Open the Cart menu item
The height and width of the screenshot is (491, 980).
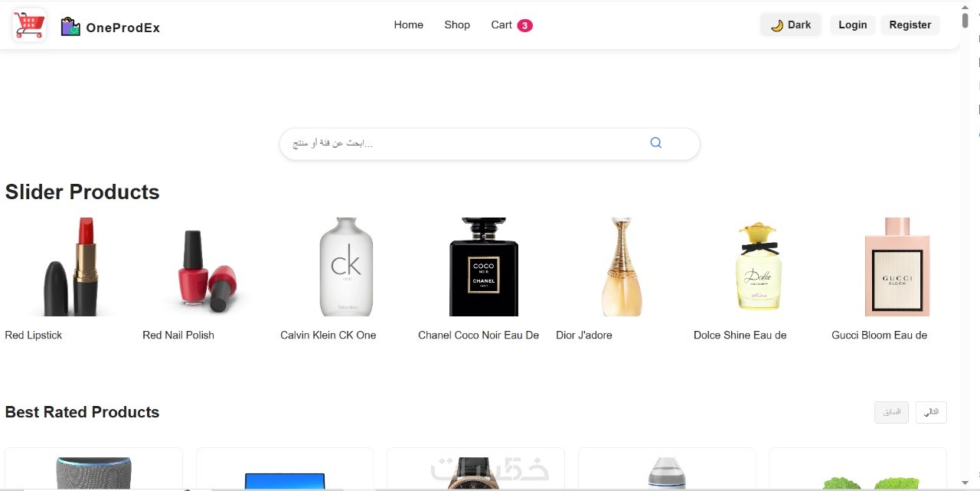[501, 25]
